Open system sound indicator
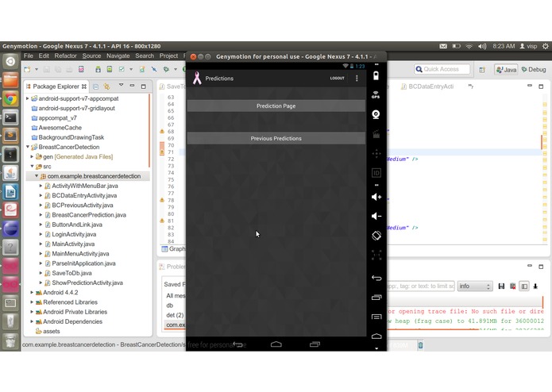The image size is (552, 392). (x=482, y=46)
